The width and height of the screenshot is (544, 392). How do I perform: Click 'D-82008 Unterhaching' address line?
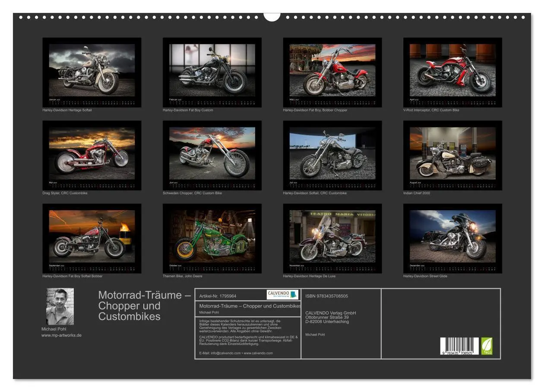coord(327,322)
